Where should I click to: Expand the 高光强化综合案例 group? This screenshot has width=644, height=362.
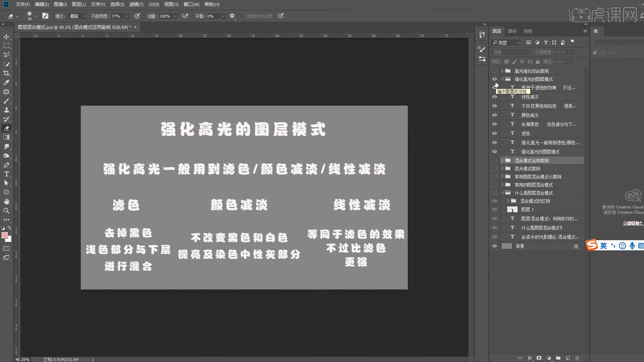tap(502, 71)
